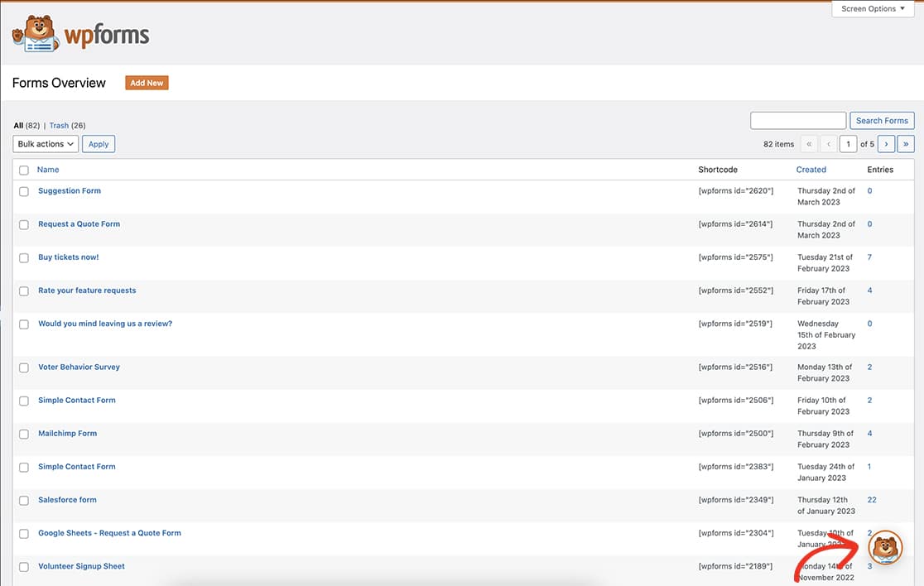Click the Search Forms button

click(882, 120)
